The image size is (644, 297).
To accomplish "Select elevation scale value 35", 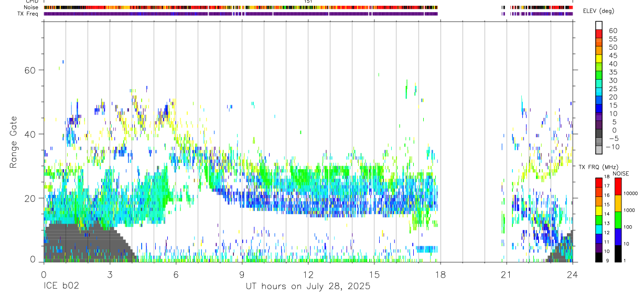I will coord(612,72).
